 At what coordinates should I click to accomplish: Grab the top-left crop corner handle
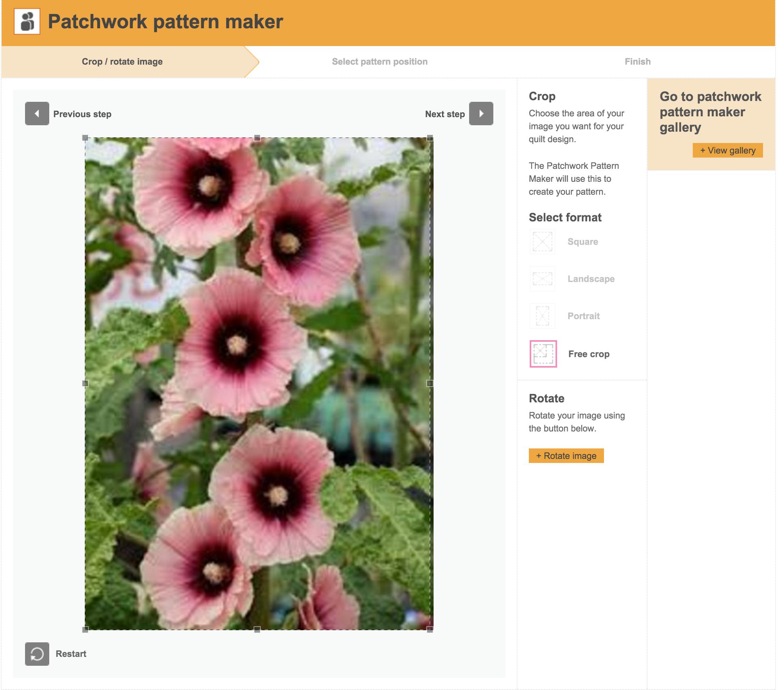[85, 138]
